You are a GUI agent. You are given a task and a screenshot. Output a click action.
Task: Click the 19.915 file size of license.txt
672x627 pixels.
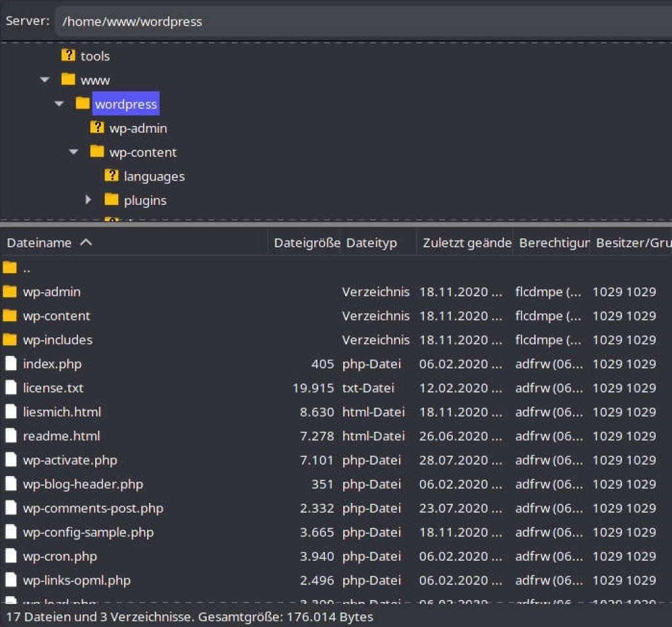[313, 388]
